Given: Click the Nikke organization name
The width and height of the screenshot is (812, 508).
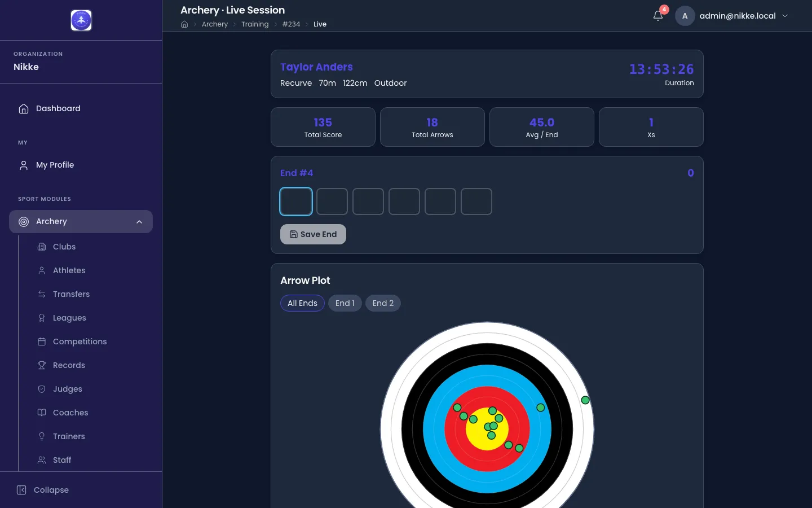Looking at the screenshot, I should (26, 67).
